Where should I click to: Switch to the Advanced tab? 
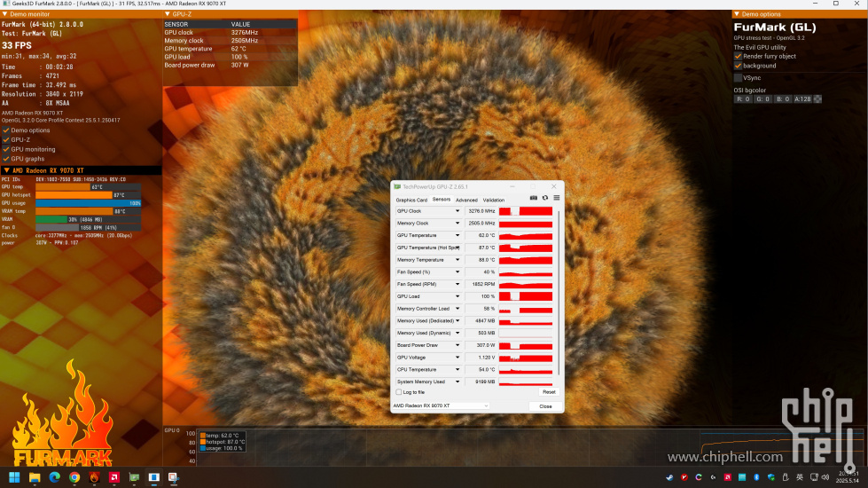(x=466, y=200)
